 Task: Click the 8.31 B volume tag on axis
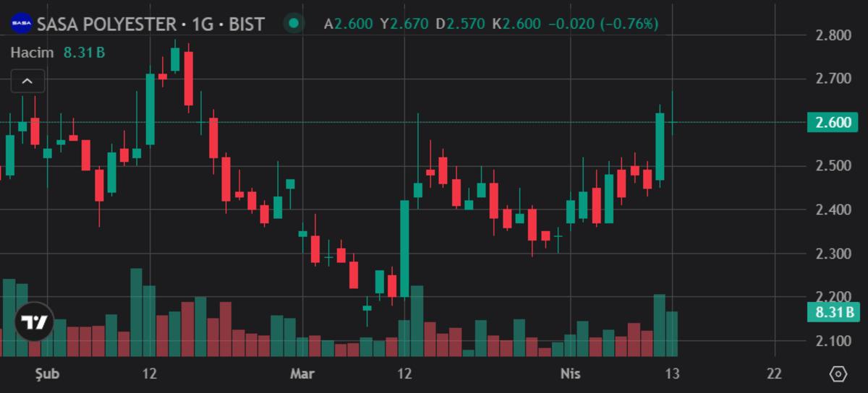(x=832, y=312)
